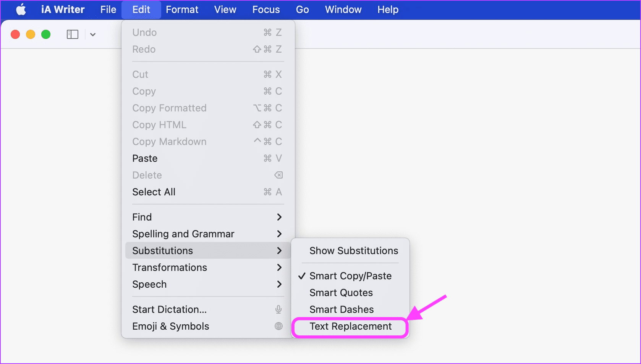Click the yellow minimize window button
641x364 pixels.
pos(31,34)
